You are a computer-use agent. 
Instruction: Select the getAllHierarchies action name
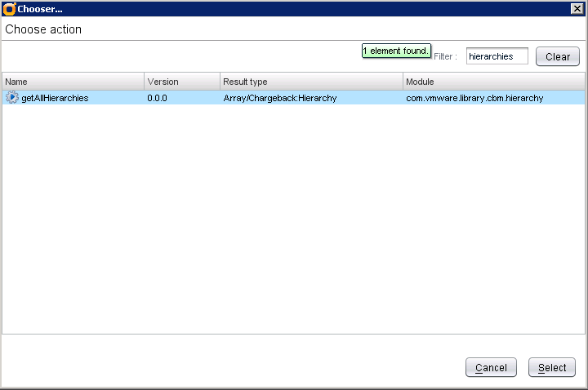coord(55,98)
